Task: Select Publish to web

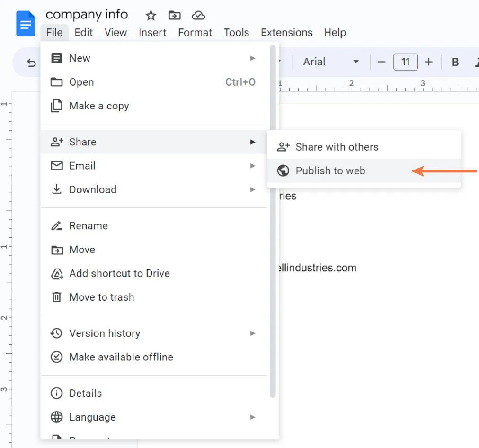Action: point(330,170)
